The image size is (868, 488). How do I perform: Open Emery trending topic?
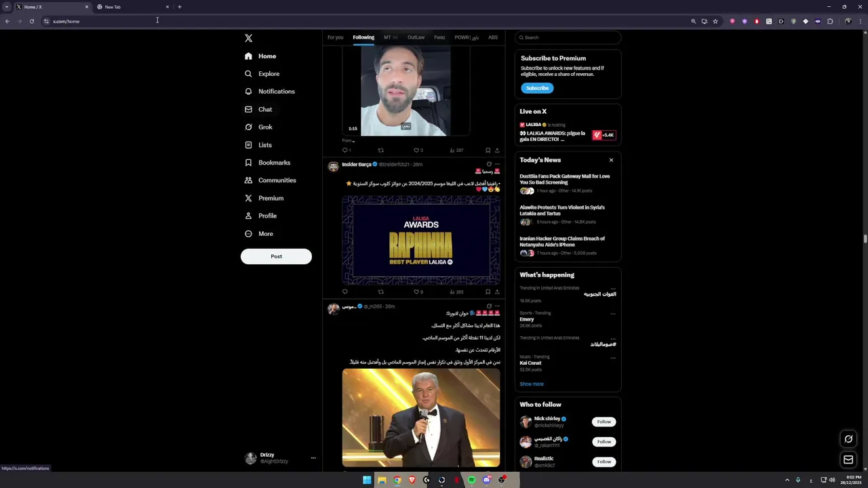pos(527,319)
